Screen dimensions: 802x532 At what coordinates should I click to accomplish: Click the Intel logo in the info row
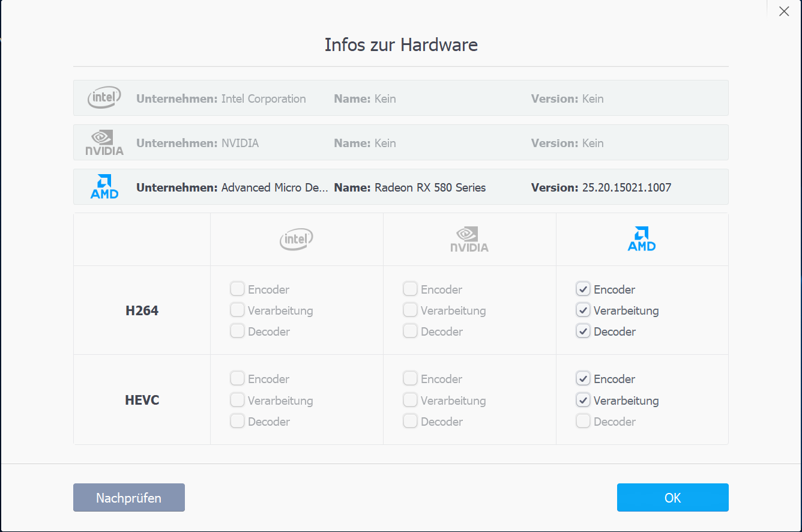pos(104,98)
